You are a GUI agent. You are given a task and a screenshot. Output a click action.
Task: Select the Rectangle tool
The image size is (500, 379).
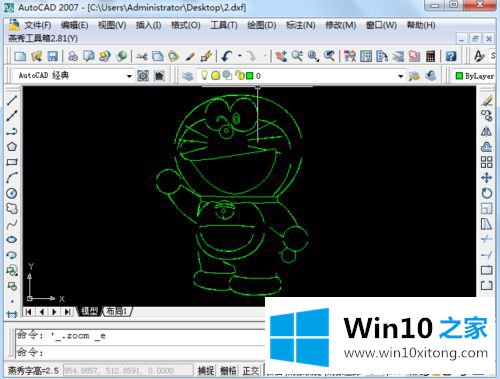tap(12, 162)
